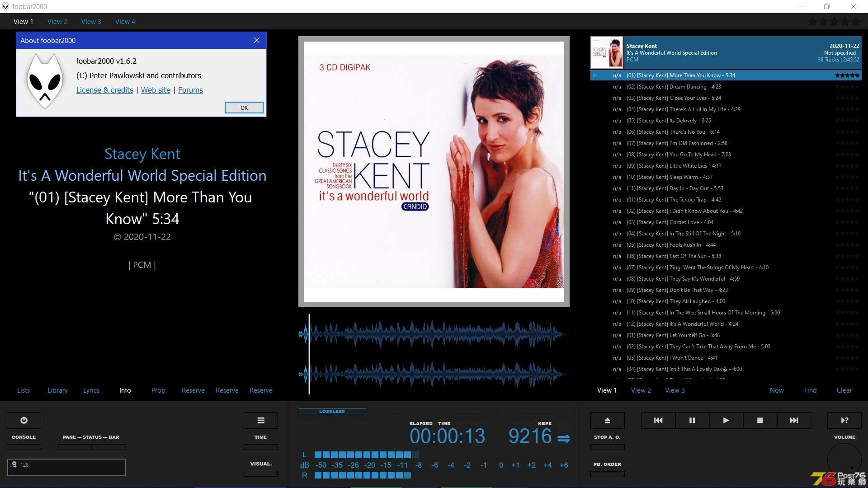Skip to previous track
The height and width of the screenshot is (488, 868).
(658, 420)
